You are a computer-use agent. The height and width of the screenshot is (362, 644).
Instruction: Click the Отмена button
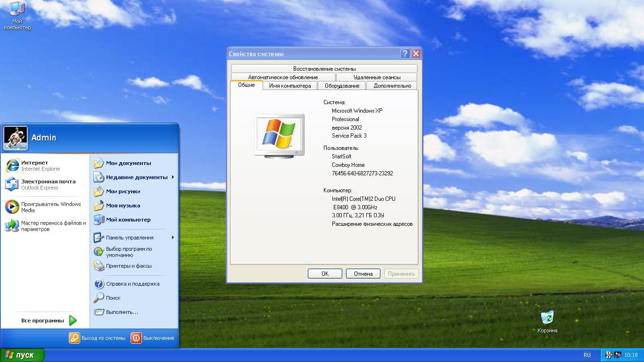tap(363, 273)
